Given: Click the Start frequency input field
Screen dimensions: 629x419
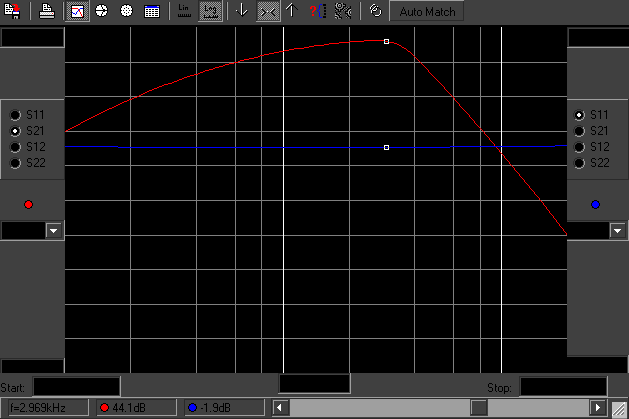Looking at the screenshot, I should point(76,387).
